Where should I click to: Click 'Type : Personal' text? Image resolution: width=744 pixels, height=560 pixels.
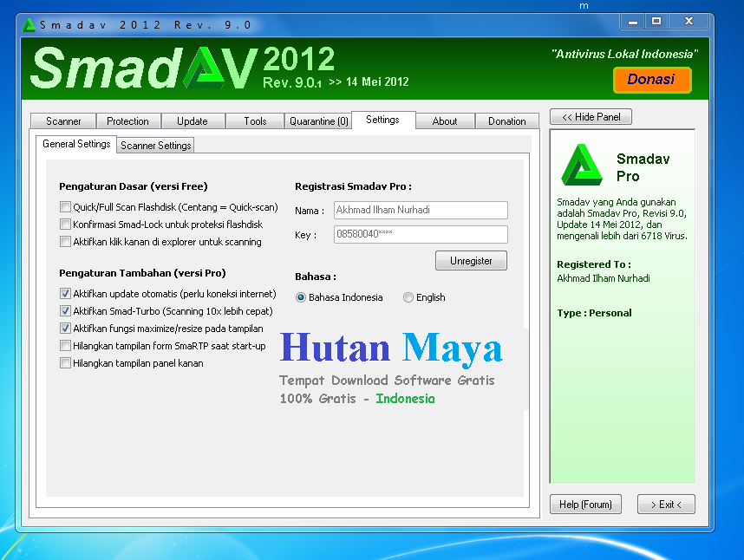(x=594, y=313)
